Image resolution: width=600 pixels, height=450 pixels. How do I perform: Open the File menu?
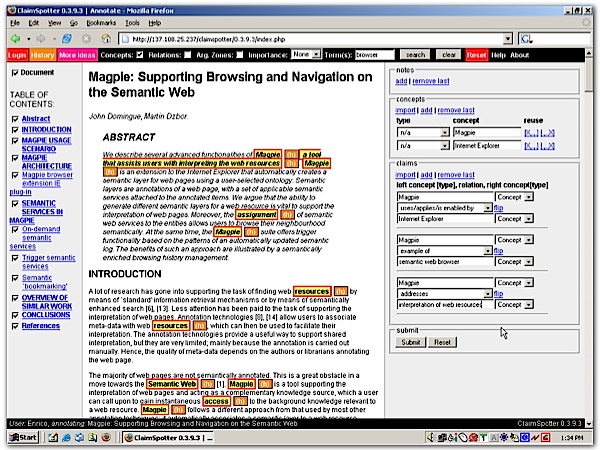coord(15,23)
